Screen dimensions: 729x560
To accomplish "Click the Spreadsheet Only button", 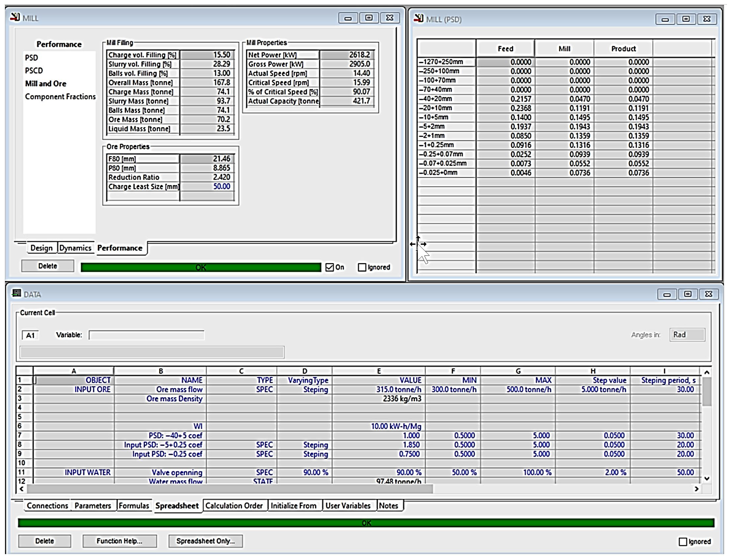I will pos(206,541).
